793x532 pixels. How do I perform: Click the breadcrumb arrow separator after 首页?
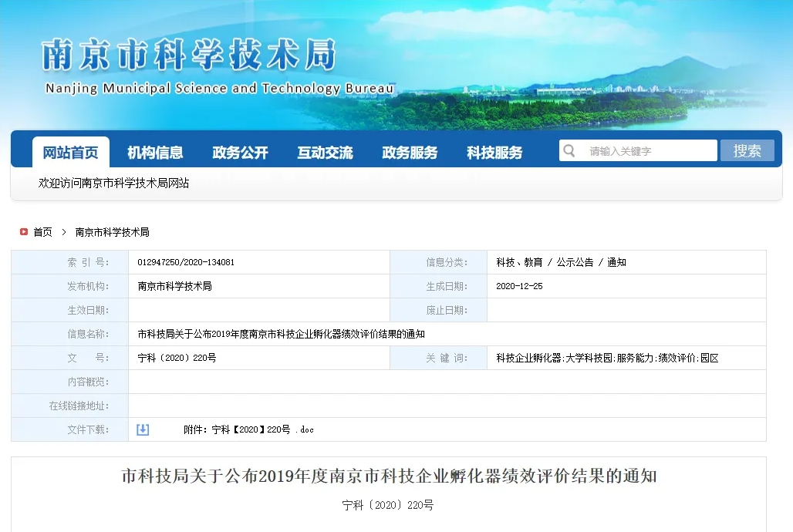(x=64, y=232)
